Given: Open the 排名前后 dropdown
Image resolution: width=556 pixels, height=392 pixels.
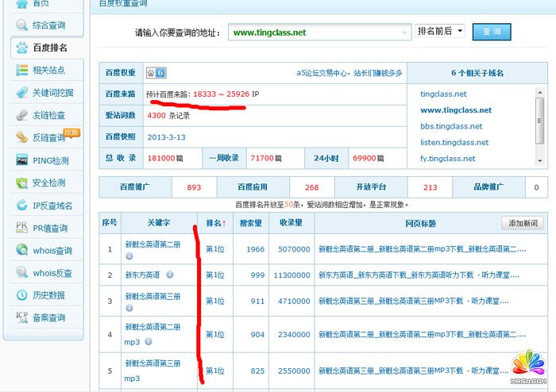Looking at the screenshot, I should click(x=440, y=31).
